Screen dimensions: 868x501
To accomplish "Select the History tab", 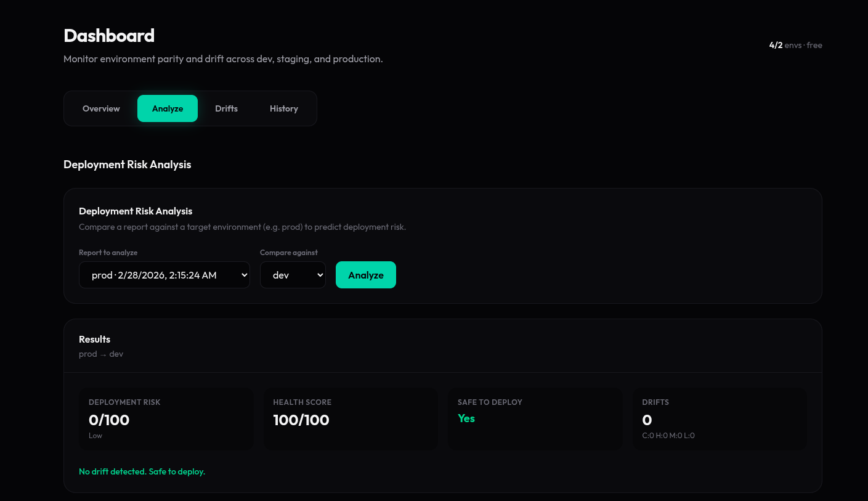I will click(x=283, y=108).
